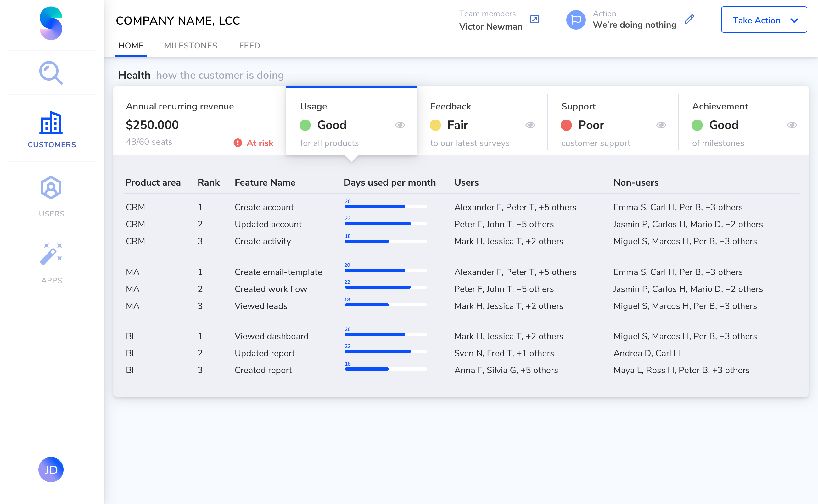Click the app logo in sidebar
Viewport: 818px width, 504px height.
[x=51, y=23]
